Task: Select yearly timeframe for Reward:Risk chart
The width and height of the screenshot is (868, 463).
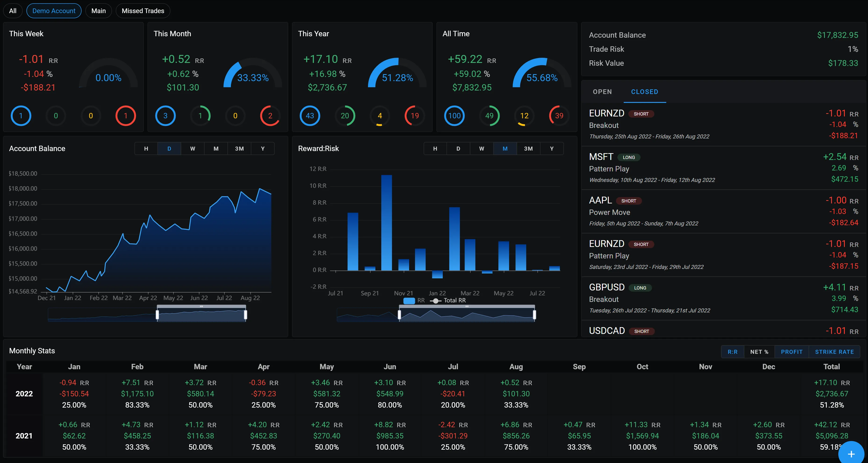Action: [552, 148]
